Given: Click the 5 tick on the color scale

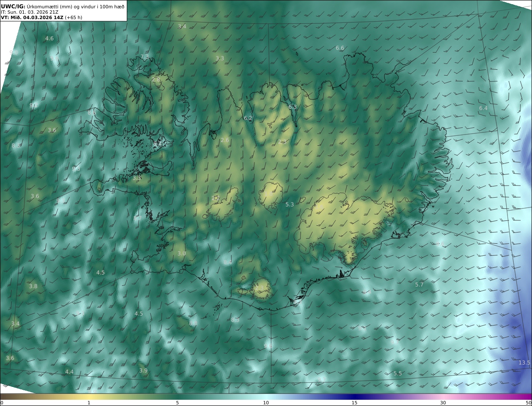Looking at the screenshot, I should [177, 403].
